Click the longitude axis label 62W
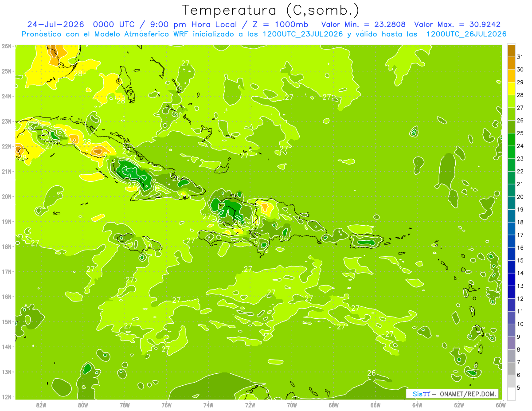Image resolution: width=532 pixels, height=411 pixels. [x=458, y=405]
